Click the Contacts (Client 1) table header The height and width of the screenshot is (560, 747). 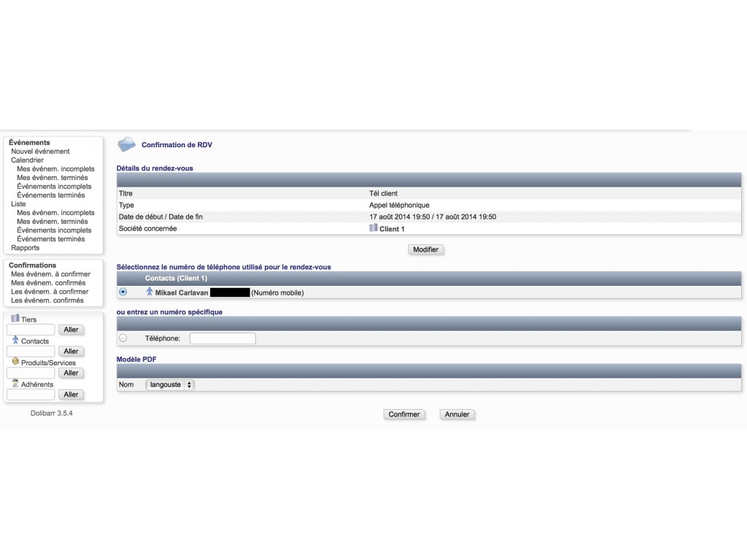click(177, 278)
